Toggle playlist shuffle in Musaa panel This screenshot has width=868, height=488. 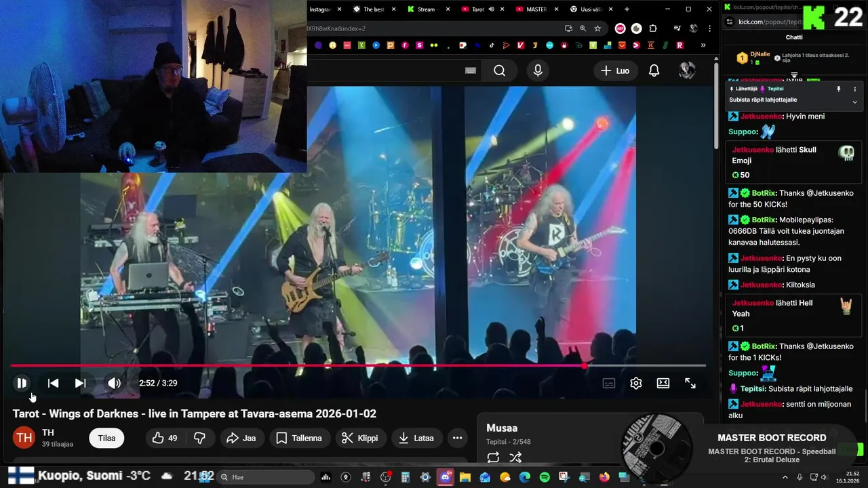[515, 457]
